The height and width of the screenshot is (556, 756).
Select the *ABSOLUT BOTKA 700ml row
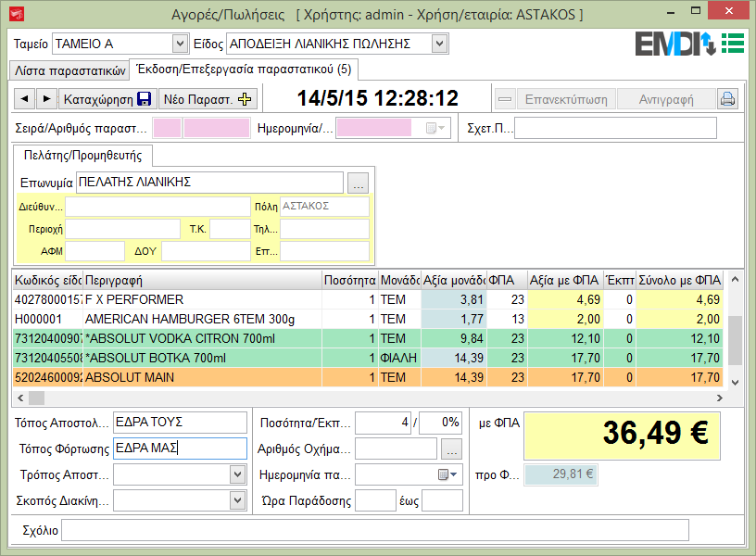tap(368, 359)
